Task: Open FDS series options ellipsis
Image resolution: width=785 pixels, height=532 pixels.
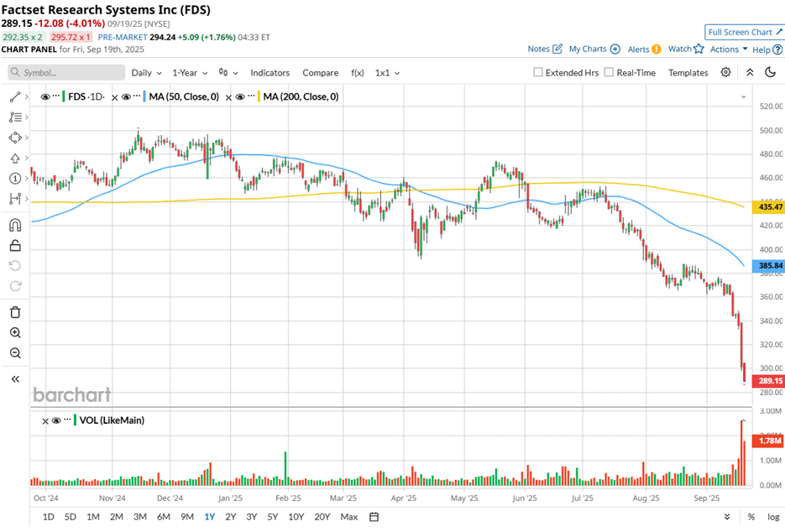Action: pos(56,96)
